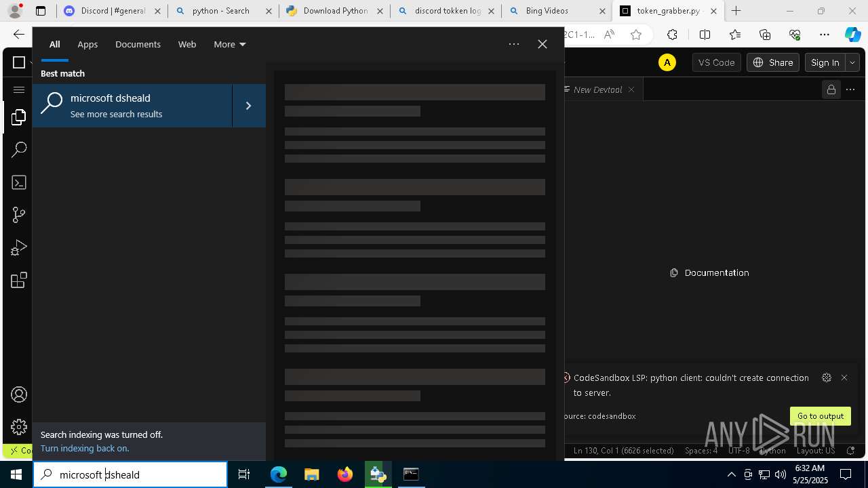The width and height of the screenshot is (868, 488).
Task: Expand microsoft dsheald result arrow
Action: click(248, 106)
